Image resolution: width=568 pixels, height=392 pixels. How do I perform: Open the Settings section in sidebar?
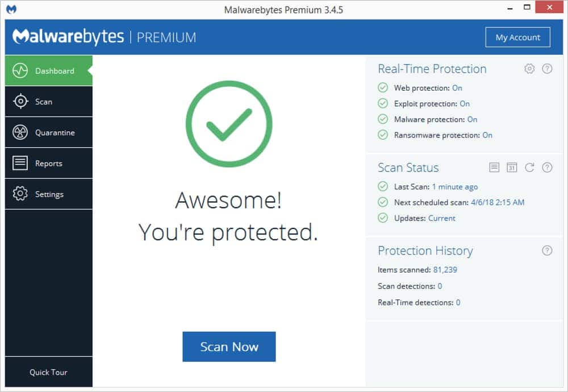click(48, 194)
